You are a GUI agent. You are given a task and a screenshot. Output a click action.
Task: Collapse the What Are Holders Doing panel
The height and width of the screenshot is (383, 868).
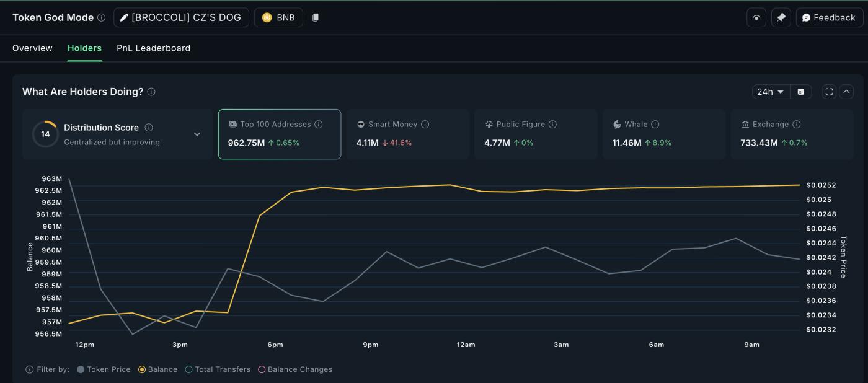(x=846, y=92)
